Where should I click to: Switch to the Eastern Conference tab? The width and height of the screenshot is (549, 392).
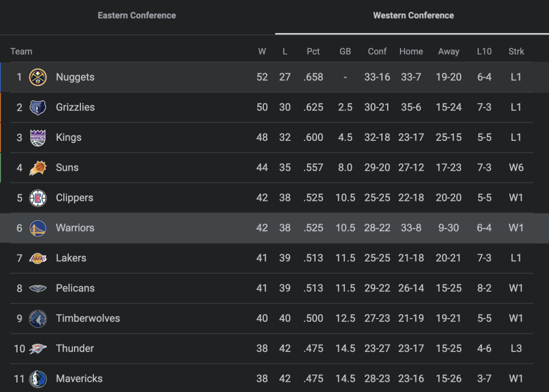137,16
